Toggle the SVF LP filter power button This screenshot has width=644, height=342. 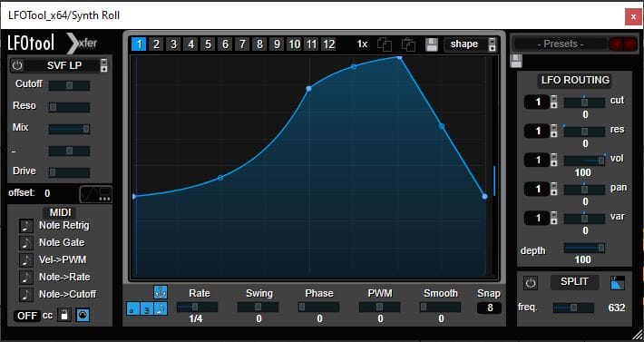(x=17, y=65)
